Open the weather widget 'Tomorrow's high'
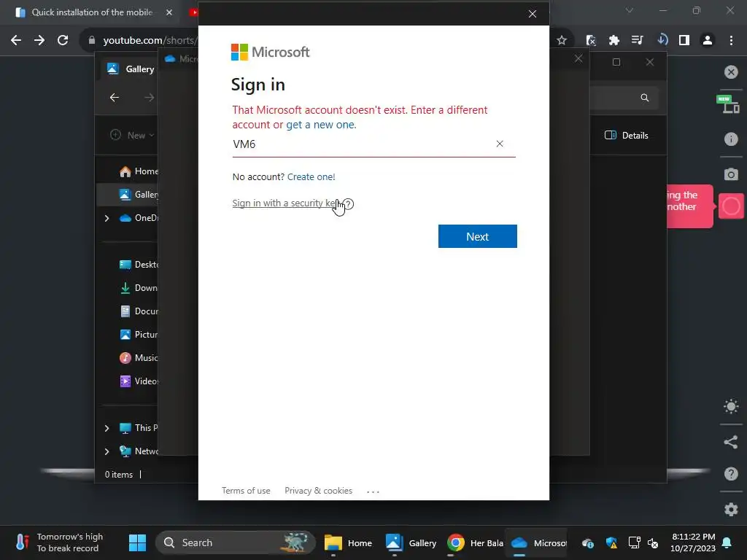The width and height of the screenshot is (747, 560). tap(60, 542)
